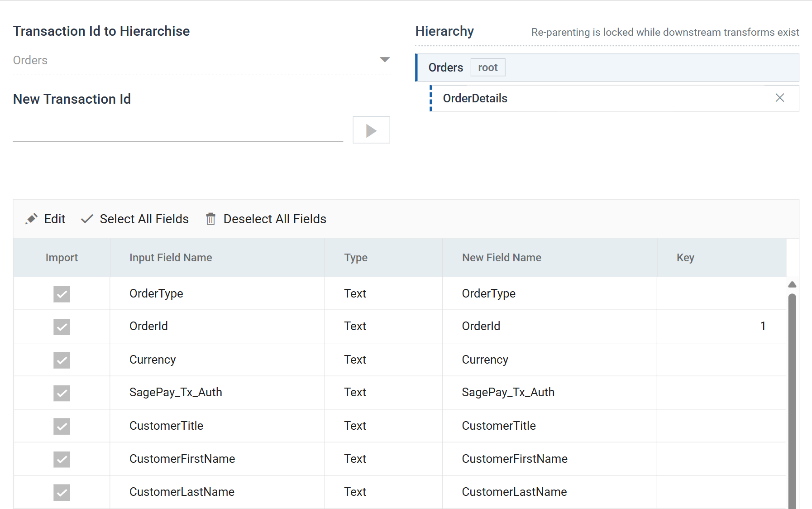Toggle the CustomerFirstName import checkbox

[x=62, y=459]
